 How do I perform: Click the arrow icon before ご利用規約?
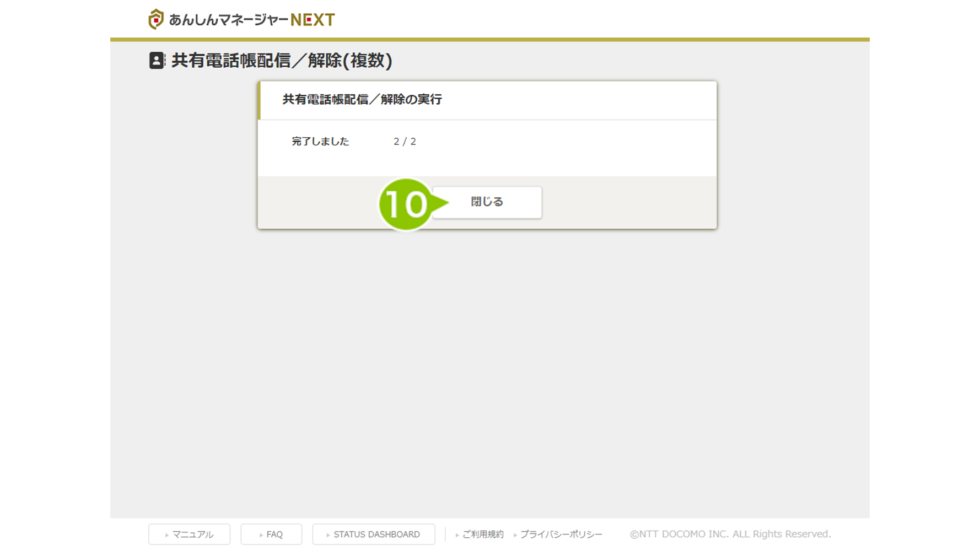click(457, 535)
